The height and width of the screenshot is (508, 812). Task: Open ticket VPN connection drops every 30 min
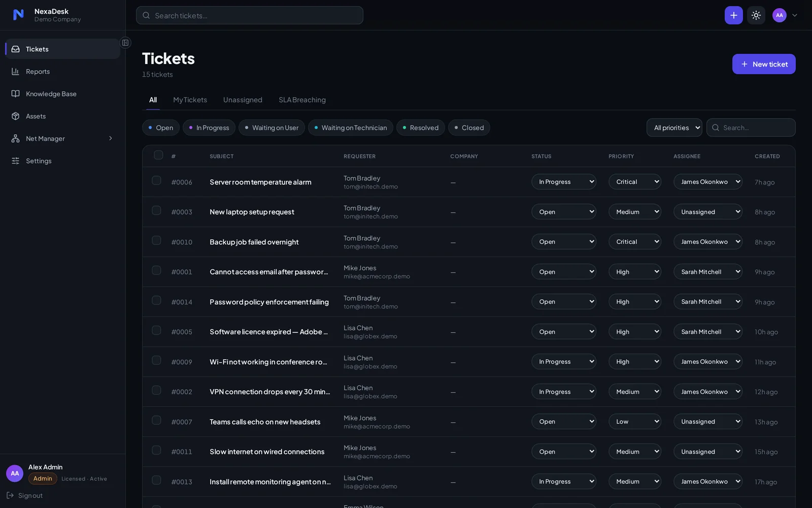click(270, 392)
